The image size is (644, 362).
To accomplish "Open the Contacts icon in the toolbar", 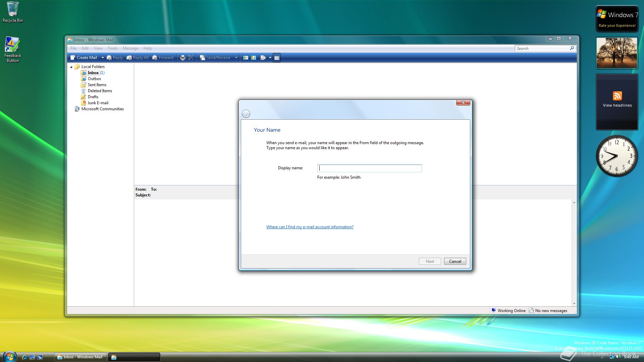I will coord(246,58).
